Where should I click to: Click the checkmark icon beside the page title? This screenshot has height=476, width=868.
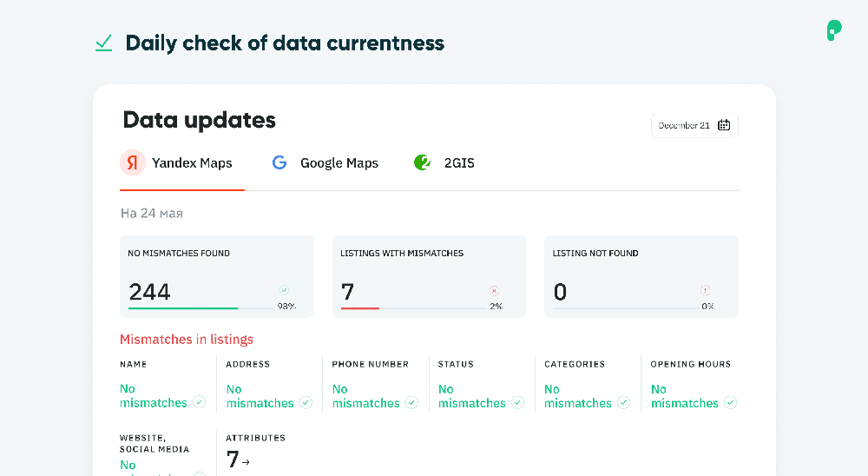click(x=104, y=43)
